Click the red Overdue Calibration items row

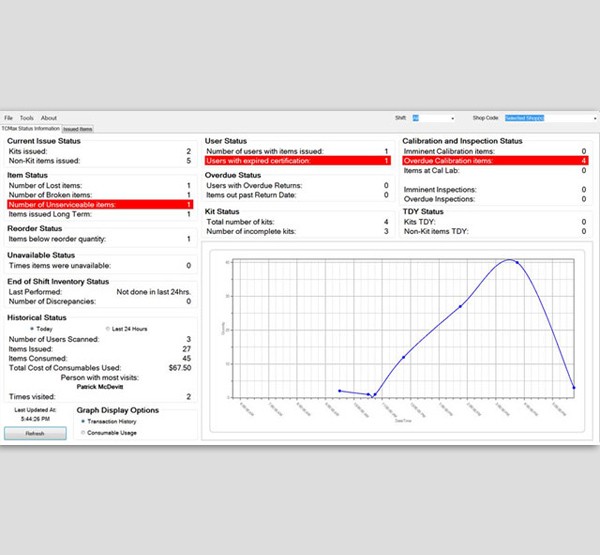coord(494,160)
